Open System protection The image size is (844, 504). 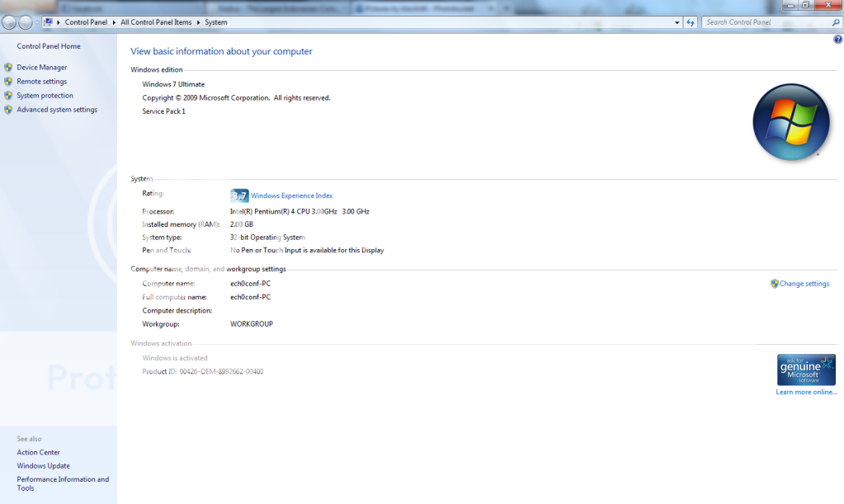coord(45,95)
